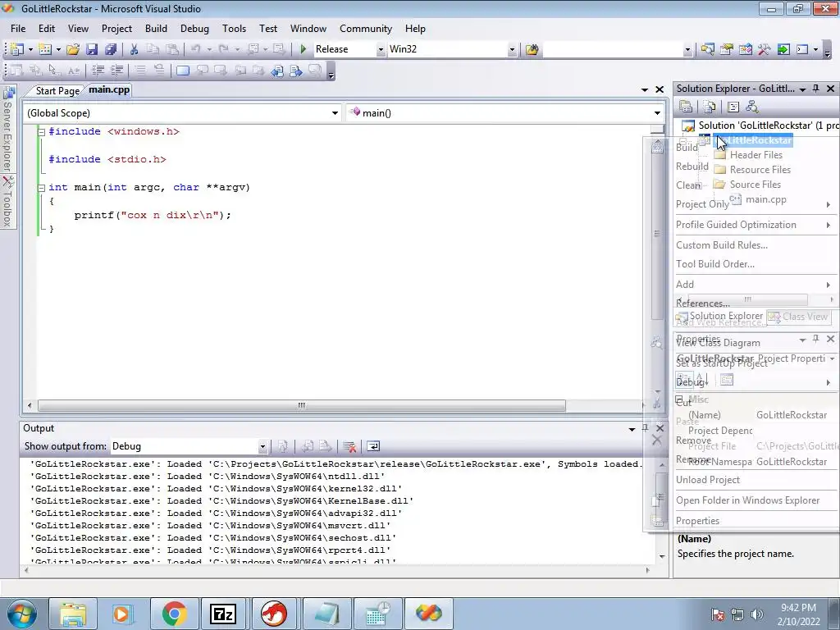The width and height of the screenshot is (840, 630).
Task: Open File menu
Action: [18, 29]
